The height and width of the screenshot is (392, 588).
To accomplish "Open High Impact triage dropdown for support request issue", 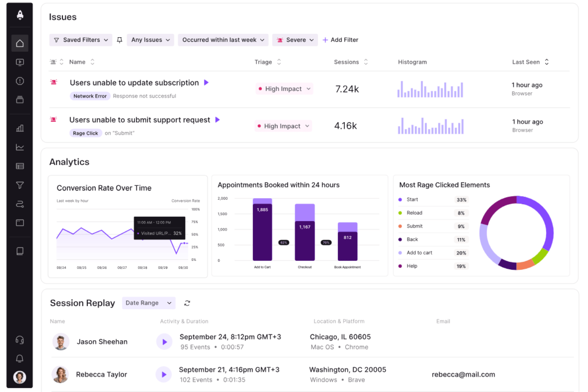I will tap(283, 126).
